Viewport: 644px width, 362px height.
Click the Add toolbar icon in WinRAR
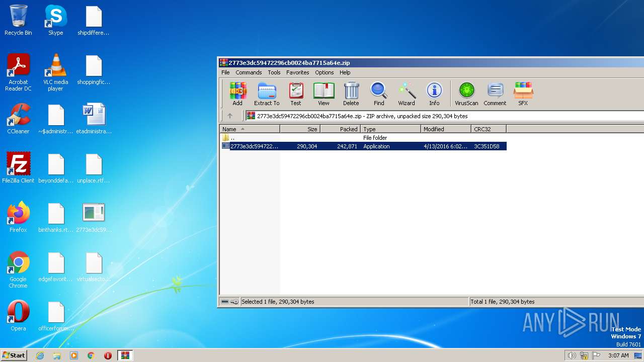[x=237, y=94]
